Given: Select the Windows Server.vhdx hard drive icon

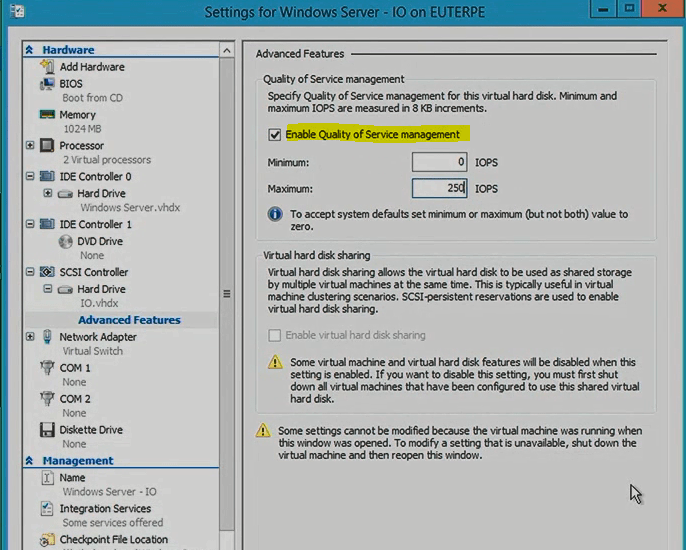Looking at the screenshot, I should 65,193.
